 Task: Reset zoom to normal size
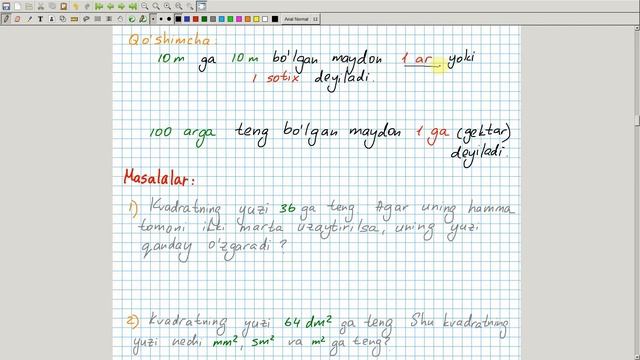coord(179,6)
